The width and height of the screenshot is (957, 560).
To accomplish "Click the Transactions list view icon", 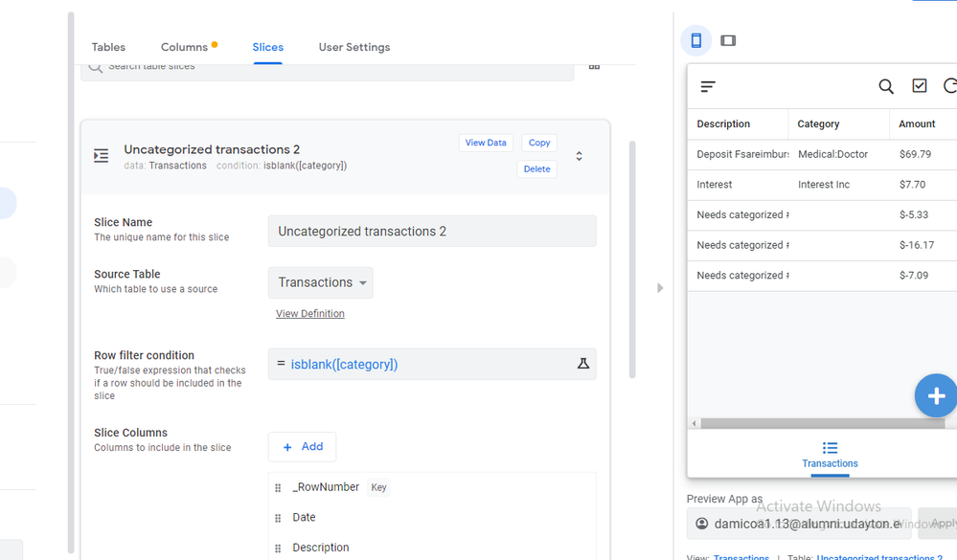I will (x=830, y=448).
